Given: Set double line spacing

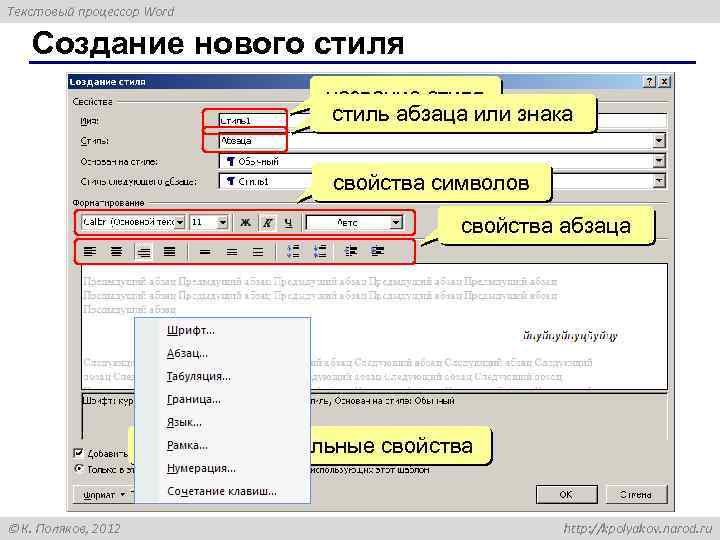Looking at the screenshot, I should (x=258, y=252).
